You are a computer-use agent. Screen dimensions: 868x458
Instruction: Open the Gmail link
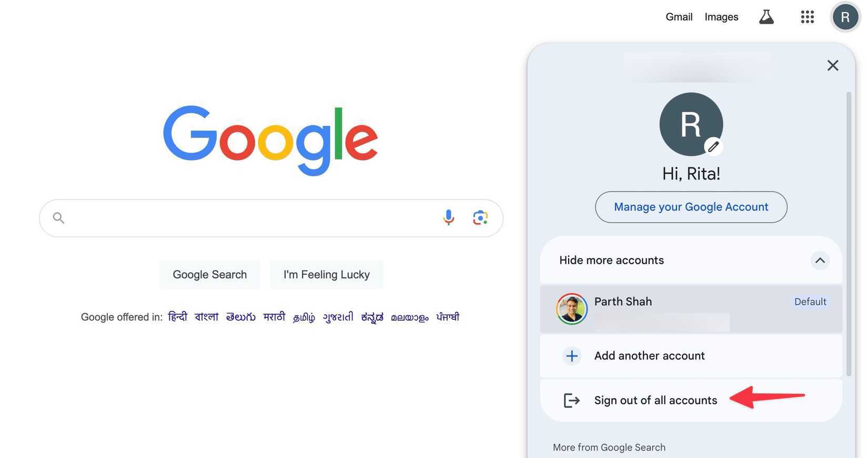(x=679, y=17)
